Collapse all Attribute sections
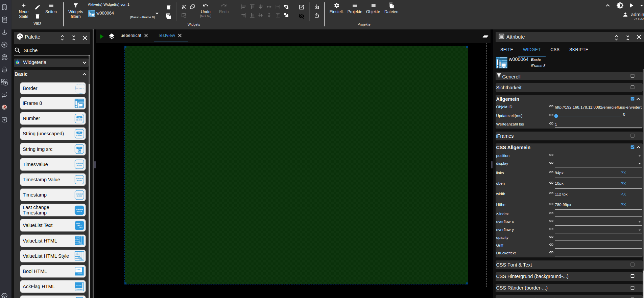This screenshot has height=298, width=644. [628, 38]
